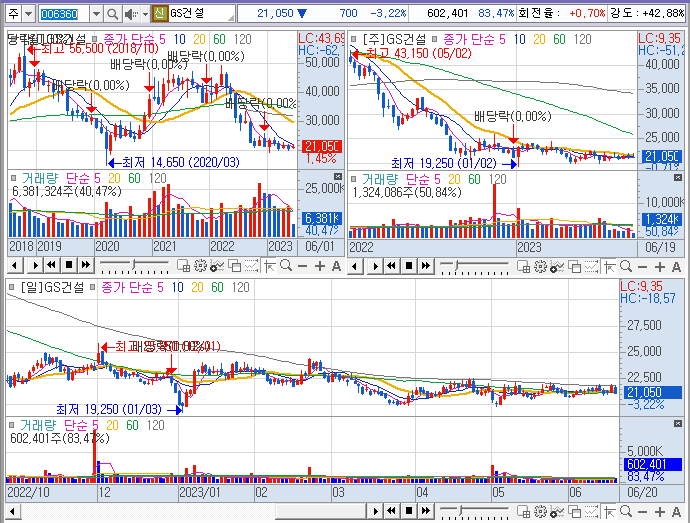Toggle crosshair cursor icon in daily chart toolbar

point(609,511)
